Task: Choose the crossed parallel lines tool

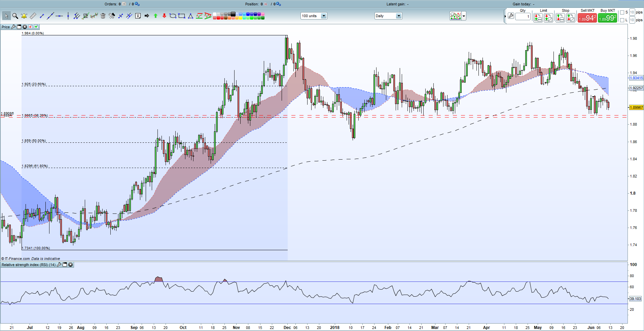Action: [x=129, y=16]
